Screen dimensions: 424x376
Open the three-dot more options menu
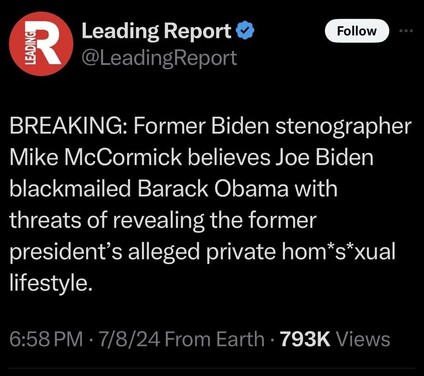click(406, 31)
